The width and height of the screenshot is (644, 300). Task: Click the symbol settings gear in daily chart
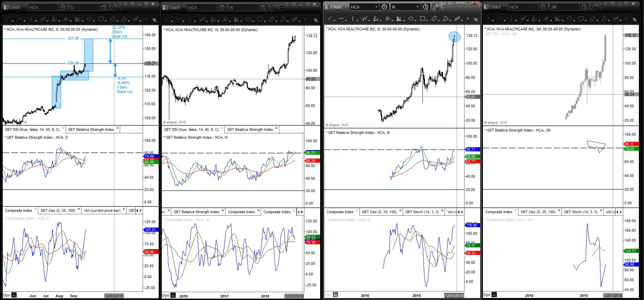point(63,7)
